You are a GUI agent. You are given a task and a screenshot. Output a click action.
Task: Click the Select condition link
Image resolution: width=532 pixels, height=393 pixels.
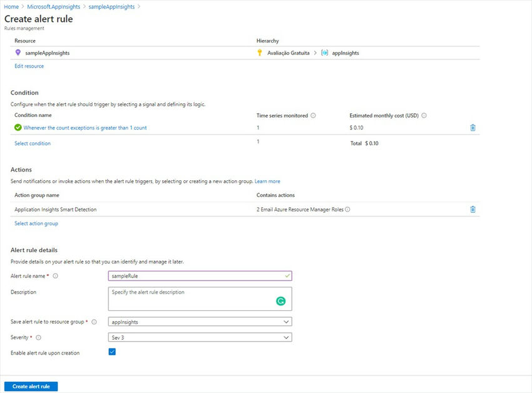(x=33, y=143)
